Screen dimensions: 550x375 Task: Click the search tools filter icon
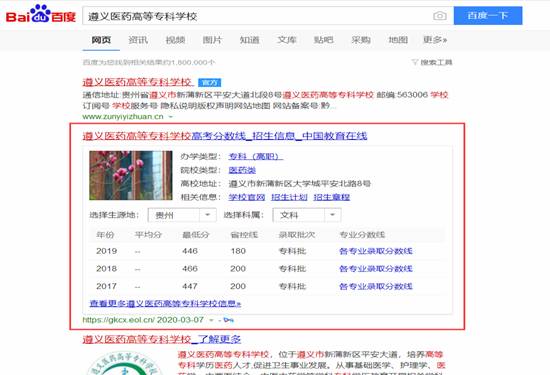[x=415, y=62]
